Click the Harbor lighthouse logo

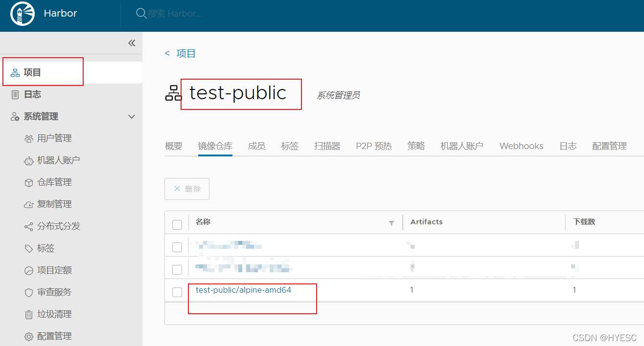tap(23, 14)
